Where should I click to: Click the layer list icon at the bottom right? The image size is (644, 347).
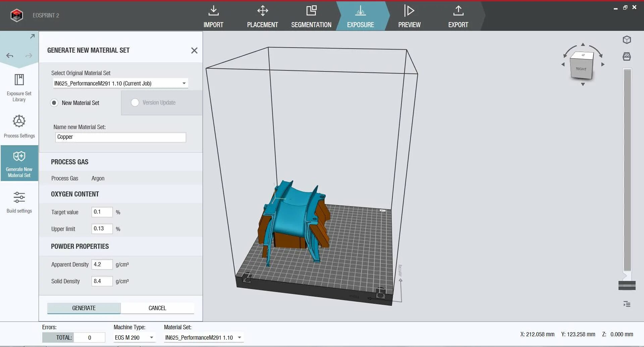point(627,304)
